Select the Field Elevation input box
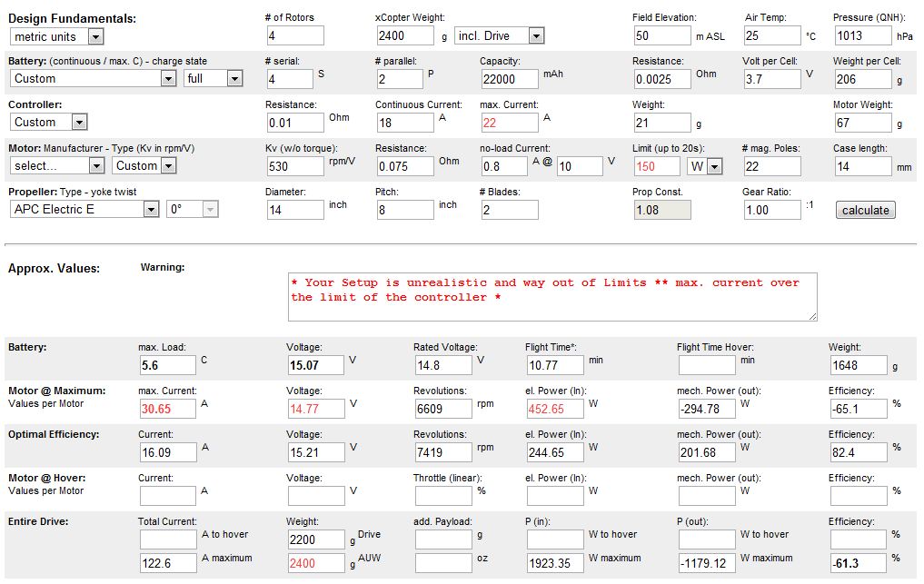Screen dimensions: 924x584 (x=661, y=36)
